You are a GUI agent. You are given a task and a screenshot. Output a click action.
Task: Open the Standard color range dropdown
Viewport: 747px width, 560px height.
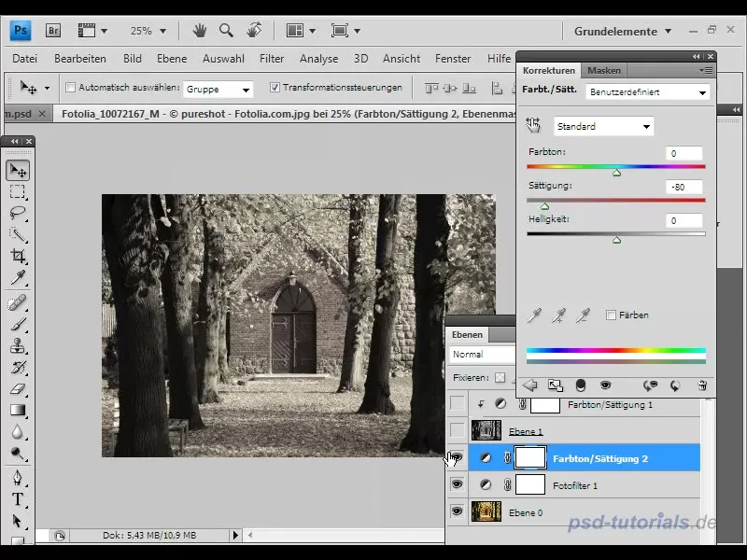(603, 127)
